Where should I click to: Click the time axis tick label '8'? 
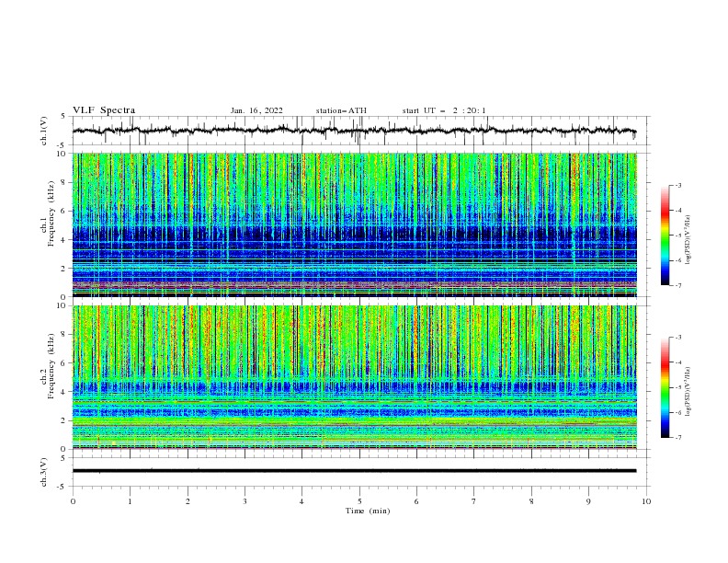(531, 501)
